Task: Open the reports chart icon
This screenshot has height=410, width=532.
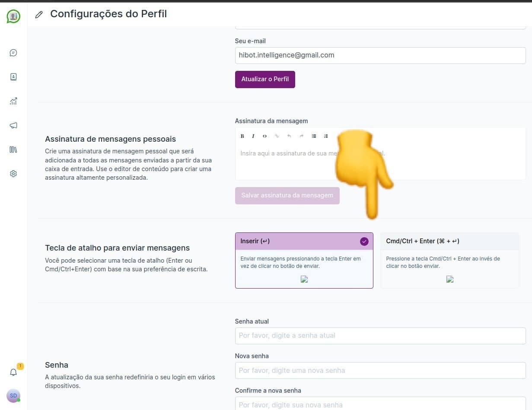Action: pyautogui.click(x=13, y=101)
